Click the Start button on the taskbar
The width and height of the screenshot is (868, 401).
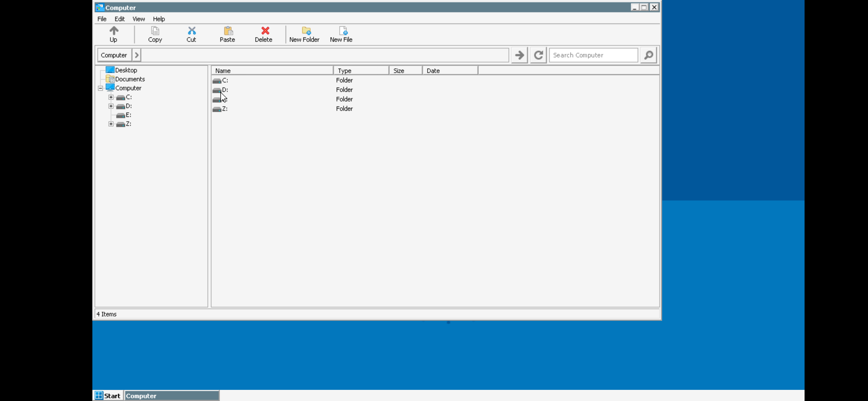click(x=108, y=395)
